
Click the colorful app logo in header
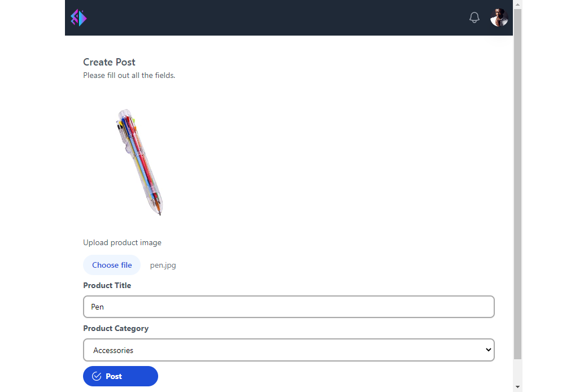click(79, 18)
